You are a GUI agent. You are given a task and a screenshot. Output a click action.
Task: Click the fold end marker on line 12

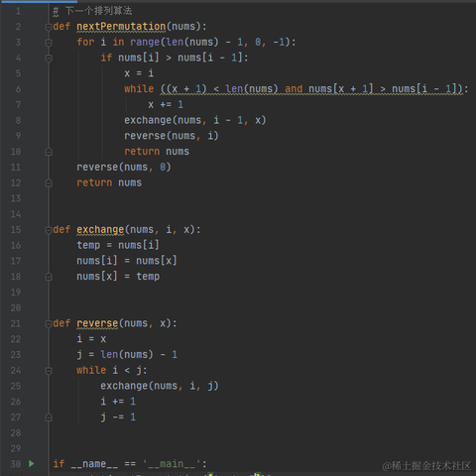coord(49,183)
